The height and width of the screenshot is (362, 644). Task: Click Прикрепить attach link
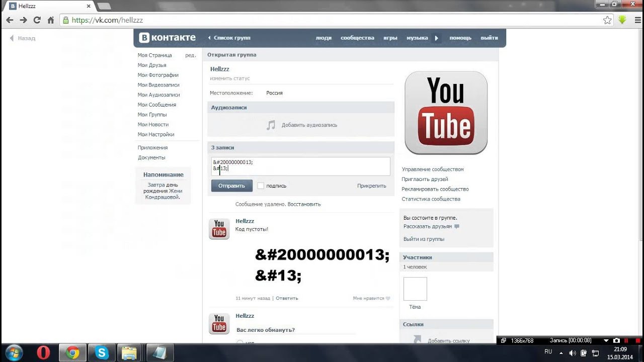[372, 186]
